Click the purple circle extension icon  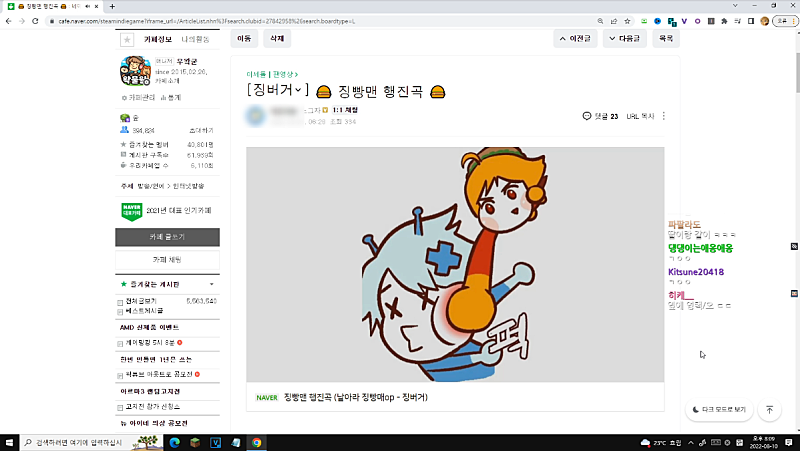697,21
